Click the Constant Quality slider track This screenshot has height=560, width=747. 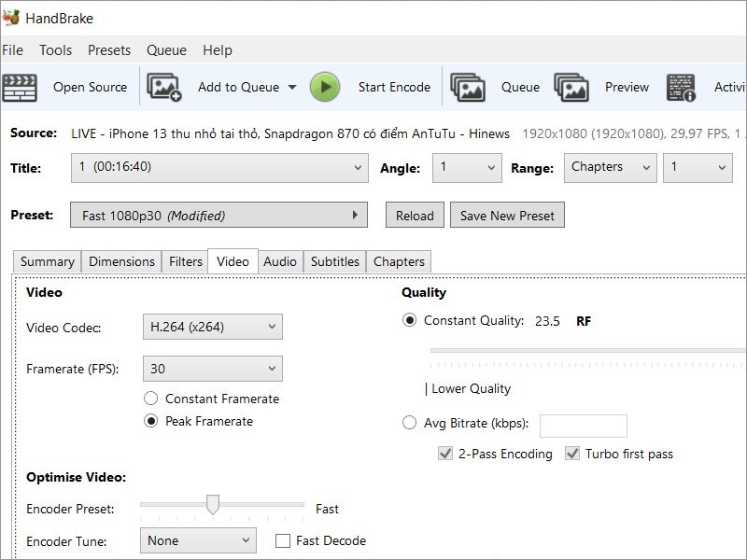(588, 351)
